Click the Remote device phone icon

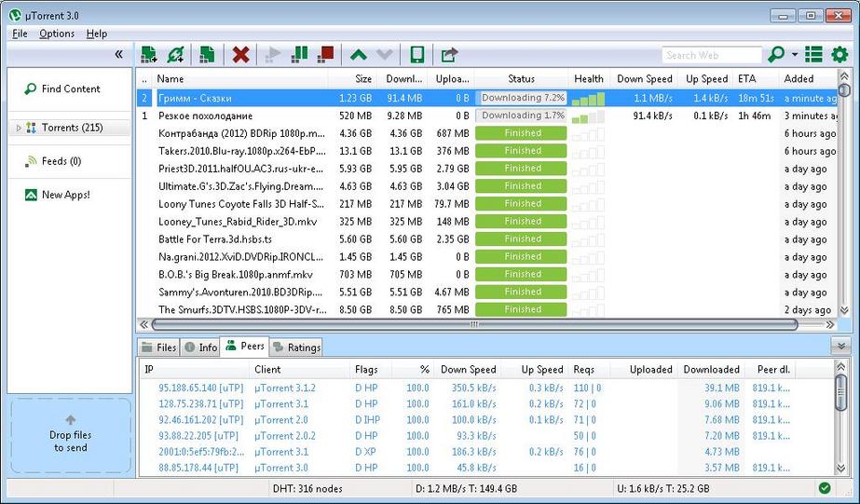point(417,54)
